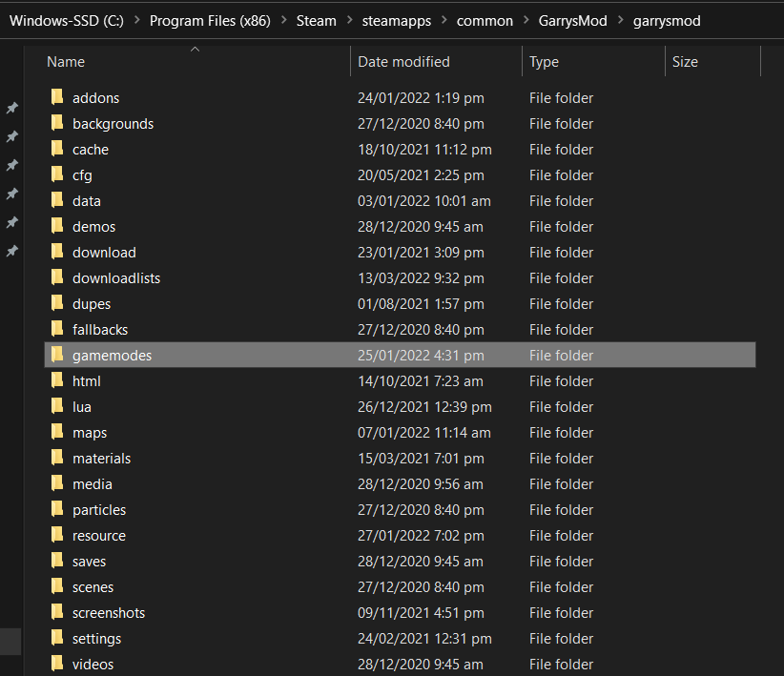Click the dupes folder icon
The width and height of the screenshot is (784, 676).
57,303
